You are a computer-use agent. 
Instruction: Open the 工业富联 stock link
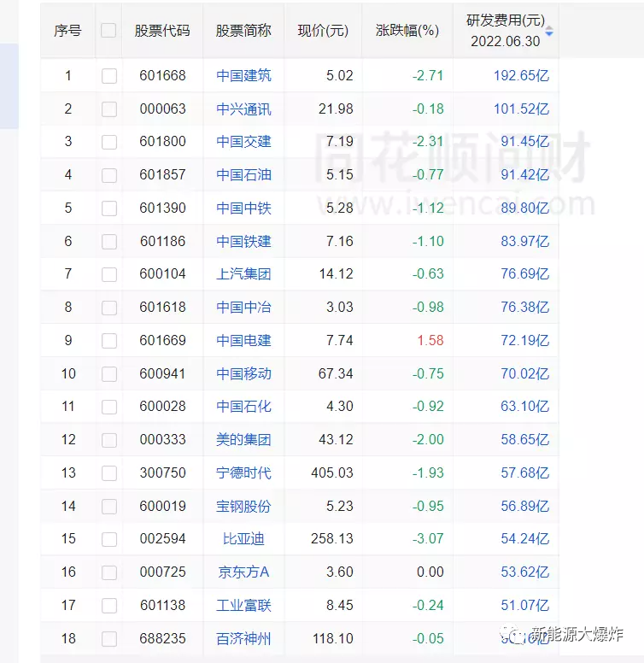pyautogui.click(x=243, y=606)
